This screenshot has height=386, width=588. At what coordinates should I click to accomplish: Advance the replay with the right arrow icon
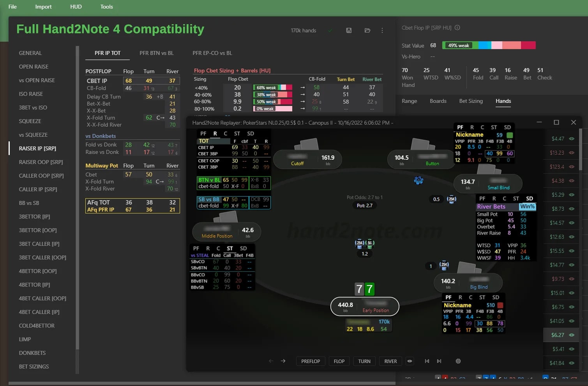point(283,361)
